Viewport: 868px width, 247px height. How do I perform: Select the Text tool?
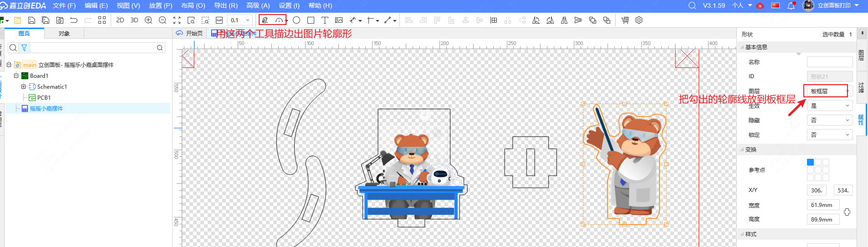pos(325,20)
